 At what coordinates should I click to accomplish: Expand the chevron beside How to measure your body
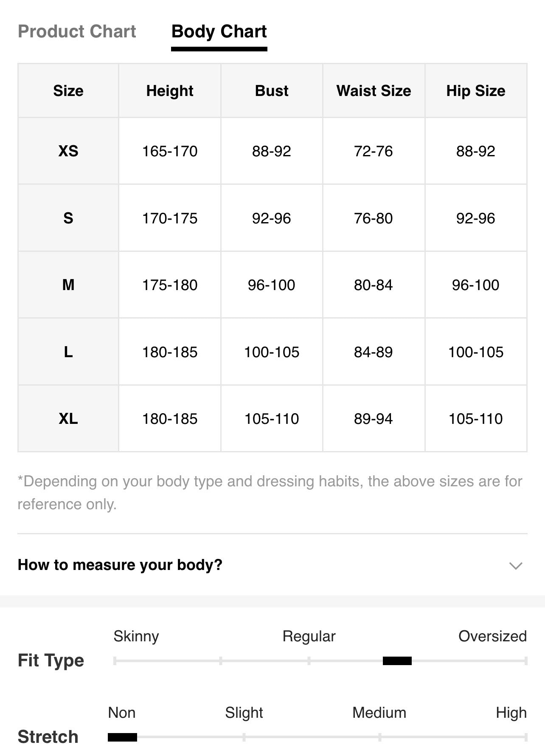pos(515,566)
